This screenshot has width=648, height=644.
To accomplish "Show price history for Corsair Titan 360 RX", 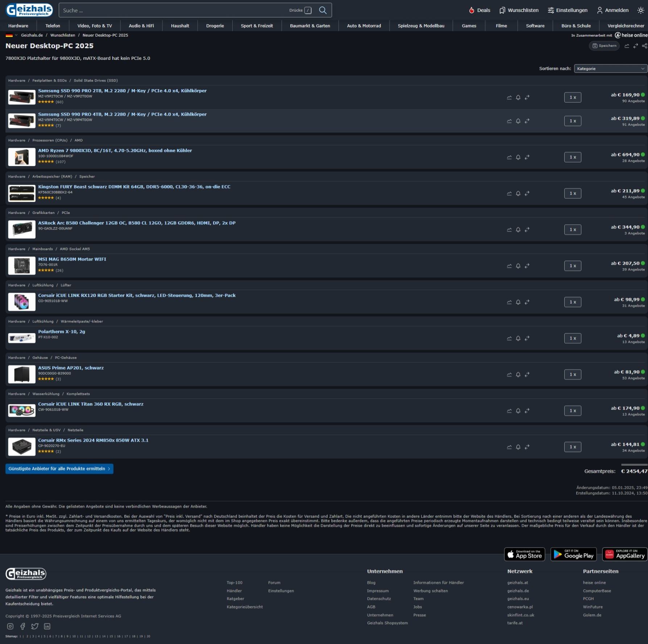I will 509,411.
